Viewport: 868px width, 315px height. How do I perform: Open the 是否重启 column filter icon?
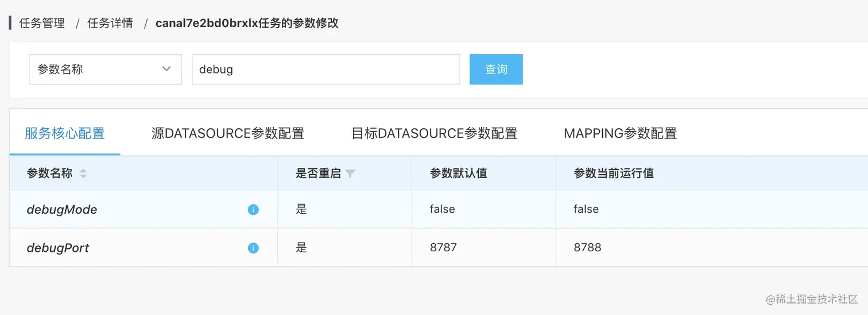click(350, 174)
